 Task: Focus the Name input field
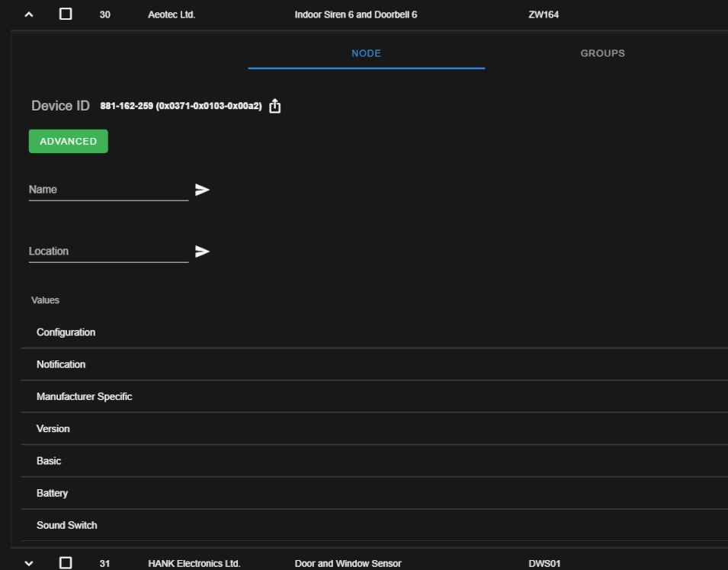tap(107, 190)
